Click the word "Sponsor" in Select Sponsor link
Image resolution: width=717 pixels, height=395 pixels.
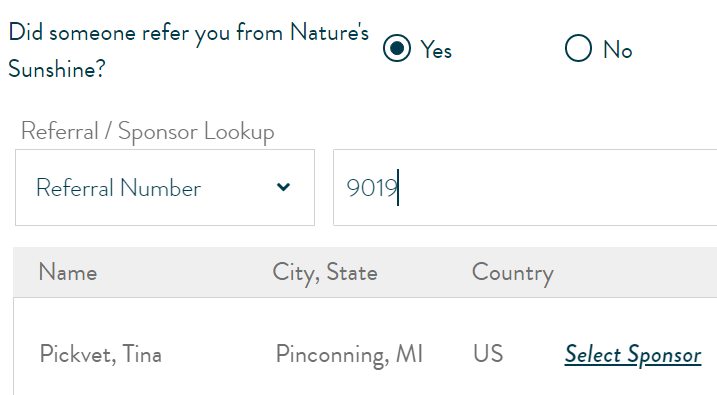coord(664,355)
